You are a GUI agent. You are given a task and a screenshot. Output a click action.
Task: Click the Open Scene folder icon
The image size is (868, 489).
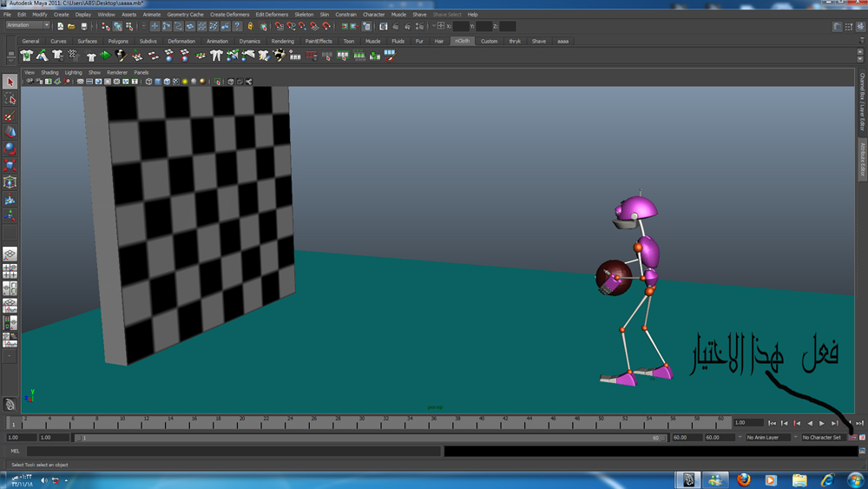(71, 27)
